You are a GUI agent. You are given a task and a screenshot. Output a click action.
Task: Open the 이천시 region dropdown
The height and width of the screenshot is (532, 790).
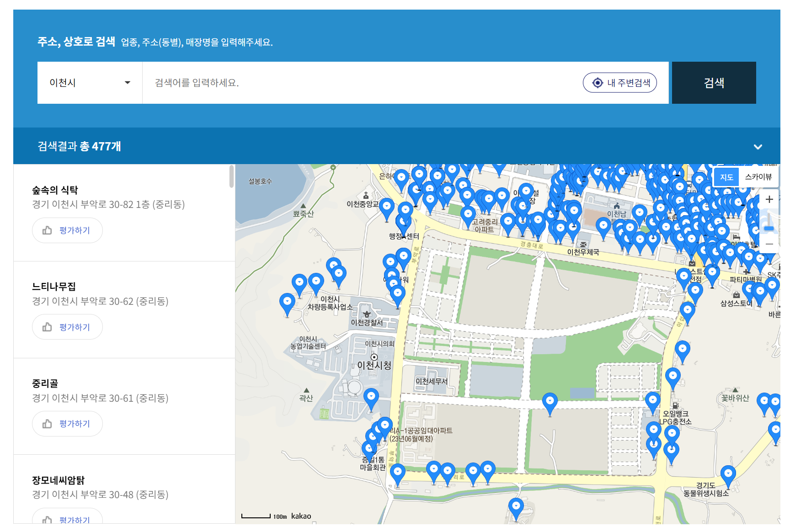coord(90,83)
